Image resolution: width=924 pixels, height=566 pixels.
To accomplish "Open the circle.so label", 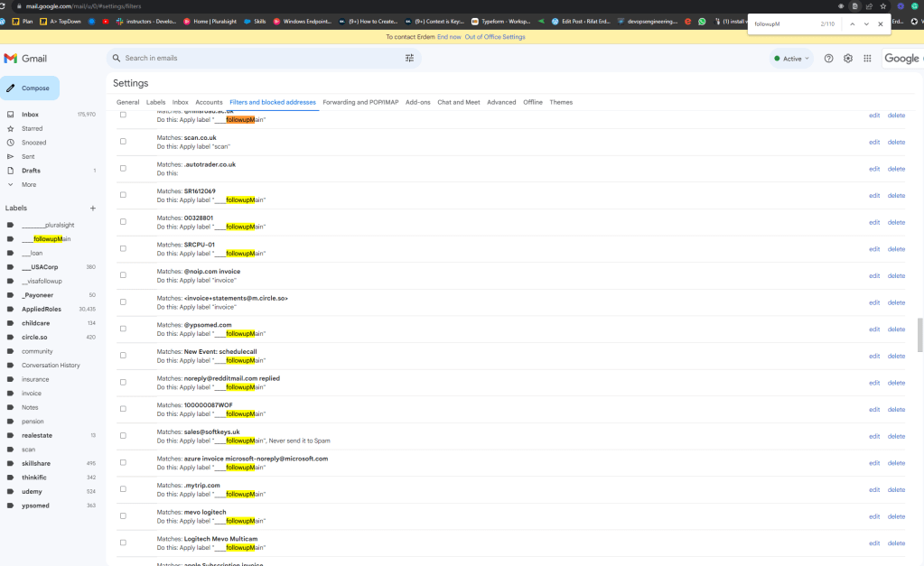I will 34,338.
